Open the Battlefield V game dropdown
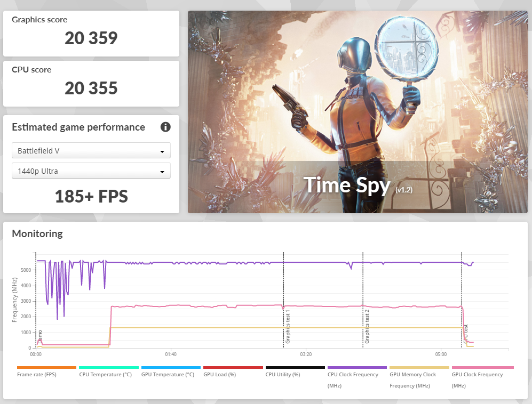The image size is (532, 404). point(91,150)
